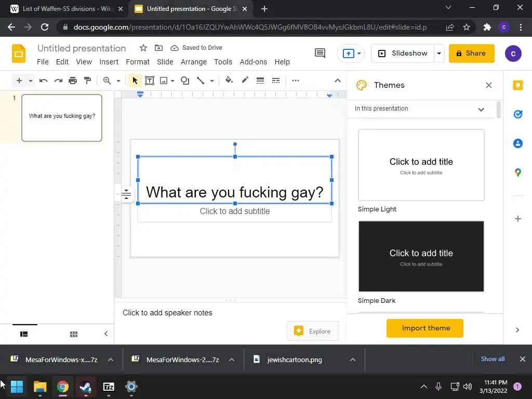The height and width of the screenshot is (399, 532).
Task: Bookmark this page with the star
Action: (x=467, y=27)
